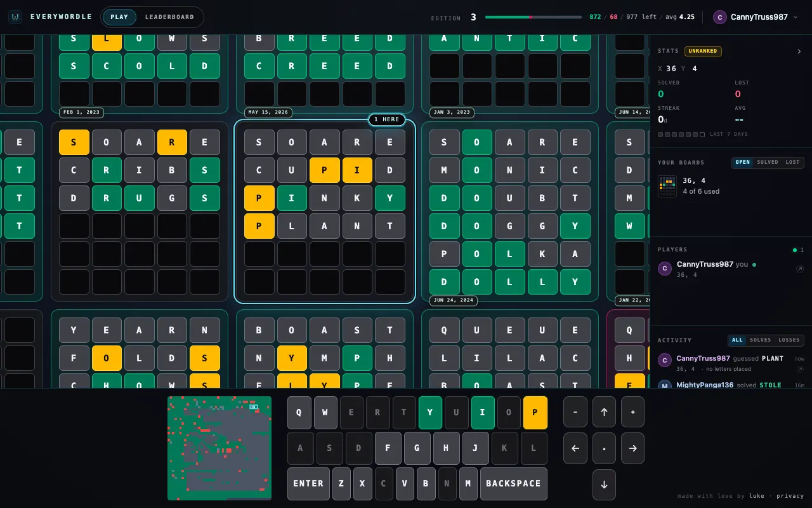Show Solved boards filter
Viewport: 812px width, 508px height.
point(768,162)
